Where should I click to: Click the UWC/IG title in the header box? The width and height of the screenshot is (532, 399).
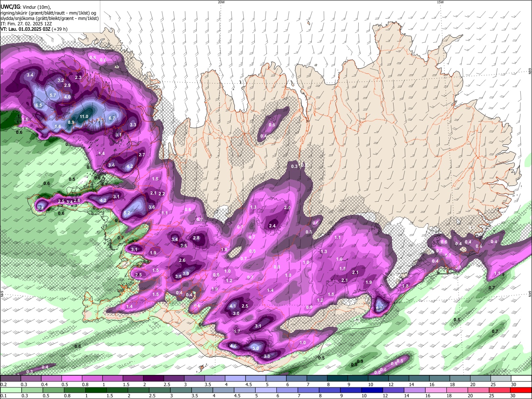tap(10, 7)
